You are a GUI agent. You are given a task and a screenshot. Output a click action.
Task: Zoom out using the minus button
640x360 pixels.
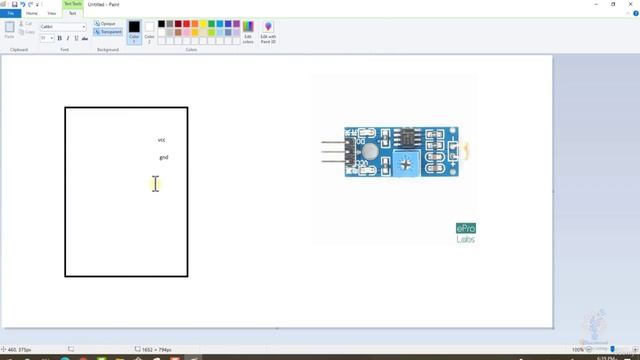[589, 349]
